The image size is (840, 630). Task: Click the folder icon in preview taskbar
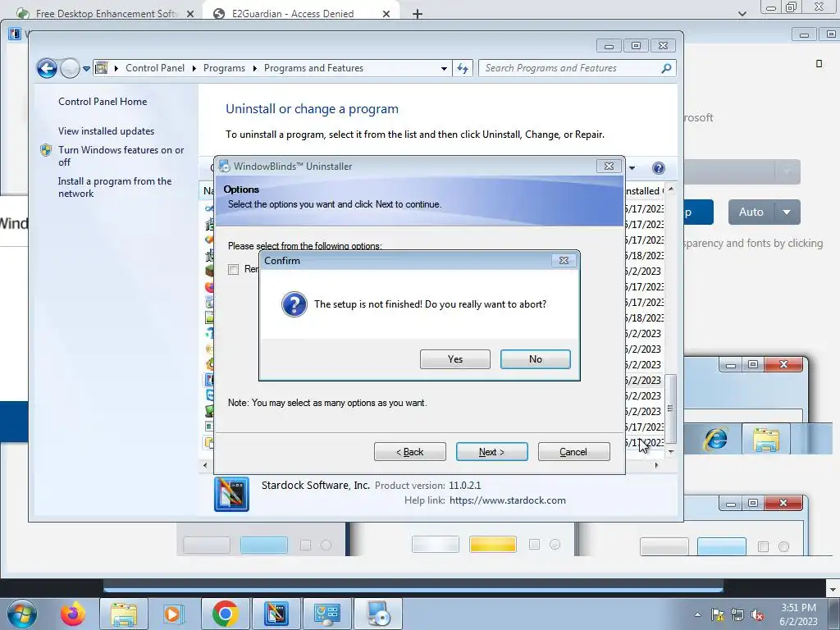click(765, 440)
